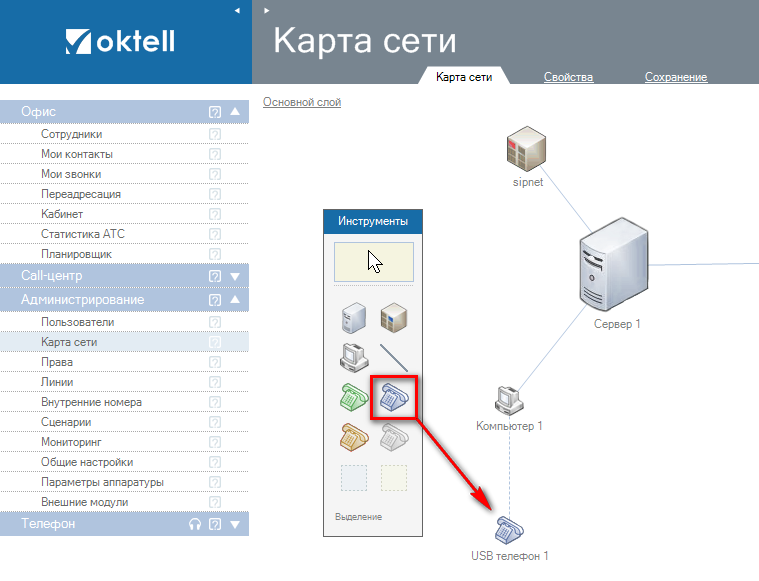Pick the orange phone tool
Screen dimensions: 759x581
coord(354,437)
